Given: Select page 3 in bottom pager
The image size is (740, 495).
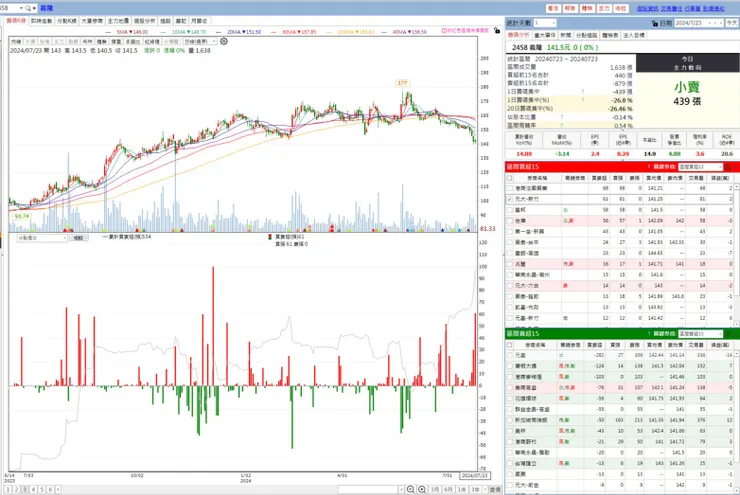Looking at the screenshot, I should (25, 489).
